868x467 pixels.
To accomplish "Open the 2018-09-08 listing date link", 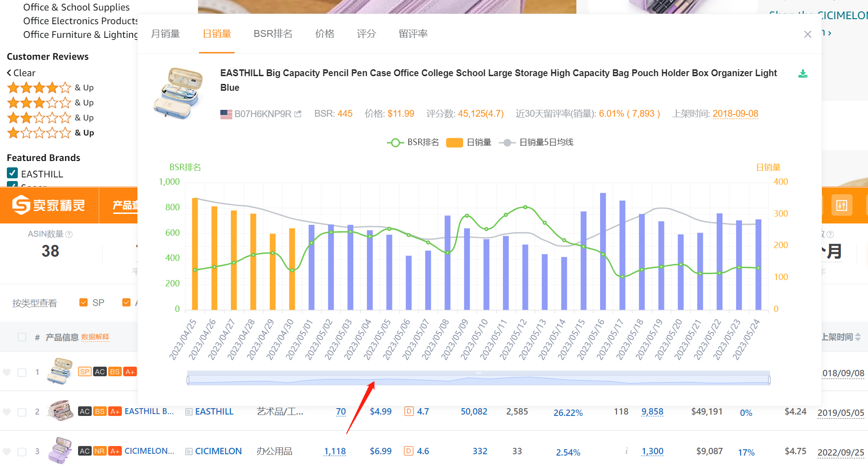I will [x=735, y=114].
